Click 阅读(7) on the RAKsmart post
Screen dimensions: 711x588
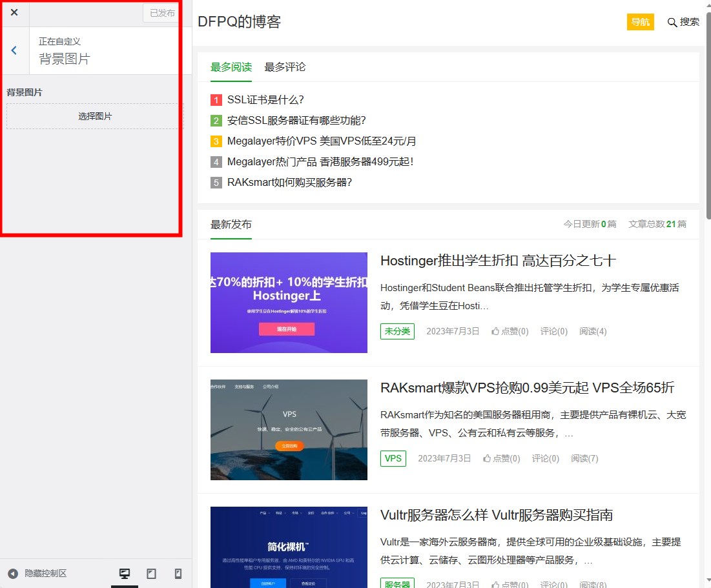click(x=584, y=458)
